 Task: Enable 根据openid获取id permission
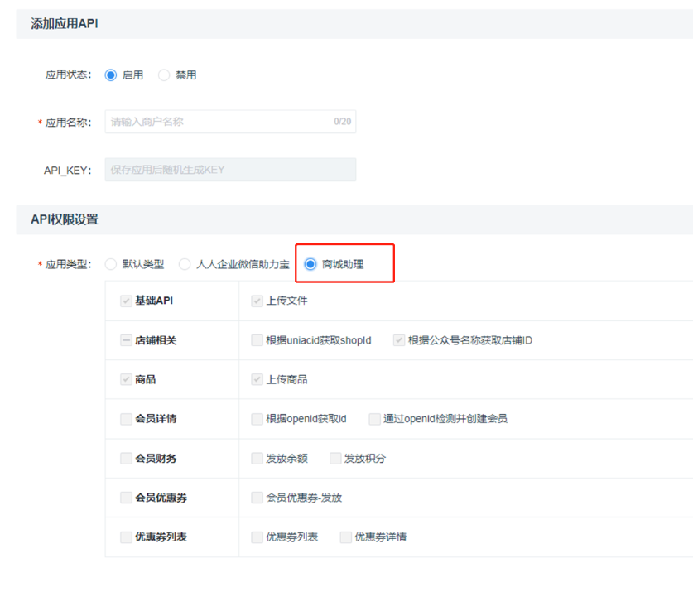[x=257, y=419]
